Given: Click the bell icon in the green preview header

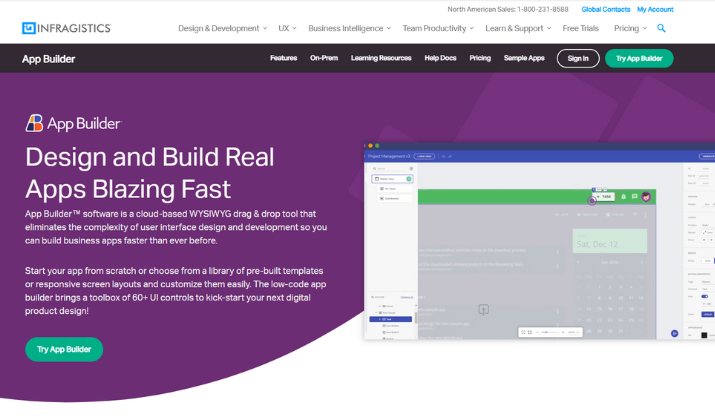Looking at the screenshot, I should tap(623, 197).
